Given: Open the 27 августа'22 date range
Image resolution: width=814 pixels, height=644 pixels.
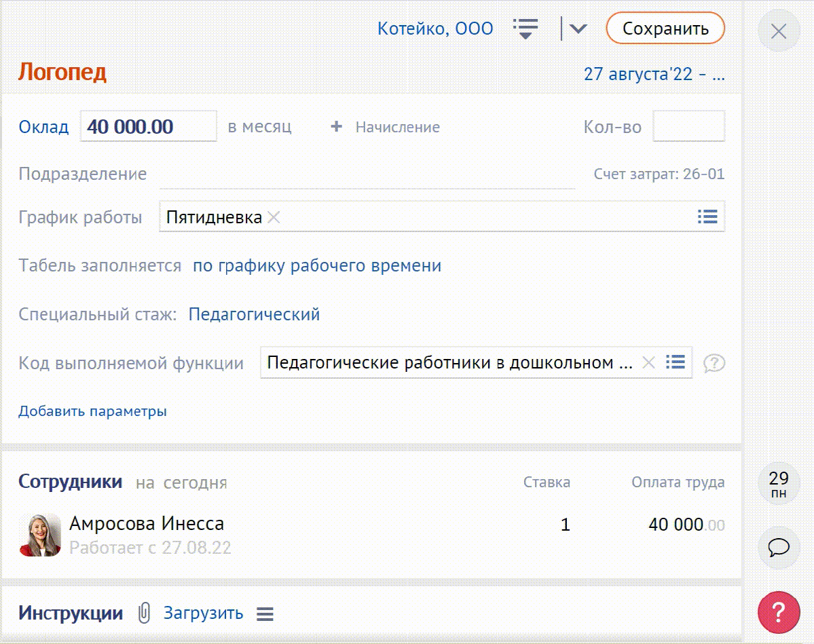Looking at the screenshot, I should click(x=654, y=73).
